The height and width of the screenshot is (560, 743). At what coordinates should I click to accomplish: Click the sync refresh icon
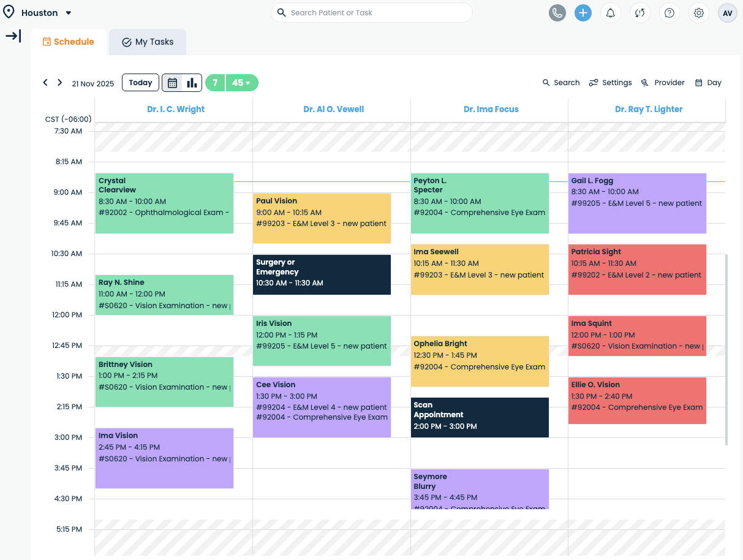pos(640,13)
